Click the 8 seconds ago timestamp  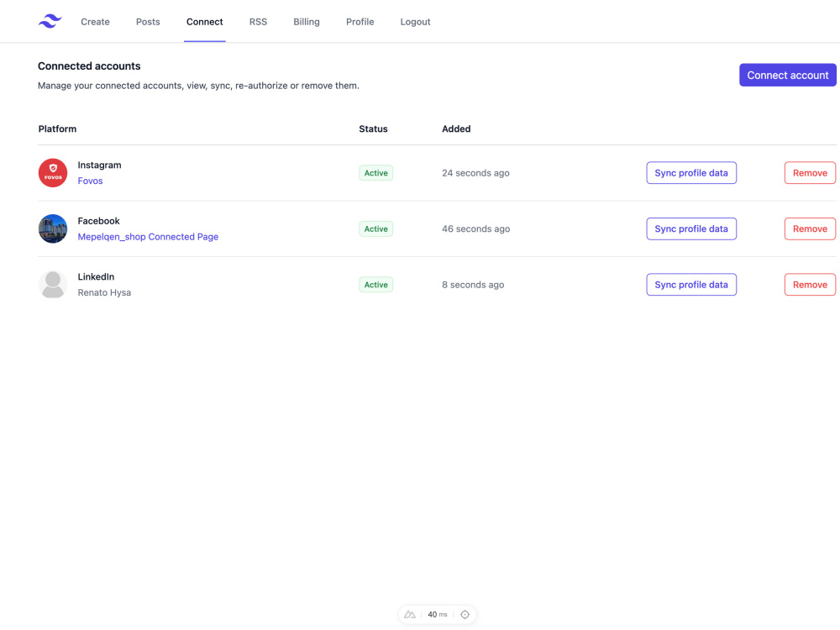(x=473, y=285)
